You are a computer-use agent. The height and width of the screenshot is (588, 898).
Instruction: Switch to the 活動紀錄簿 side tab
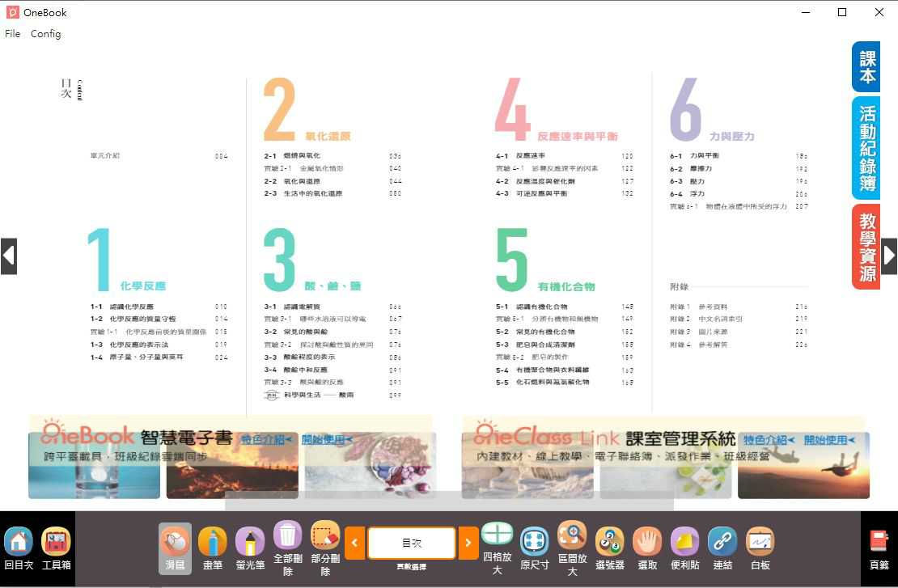(866, 148)
